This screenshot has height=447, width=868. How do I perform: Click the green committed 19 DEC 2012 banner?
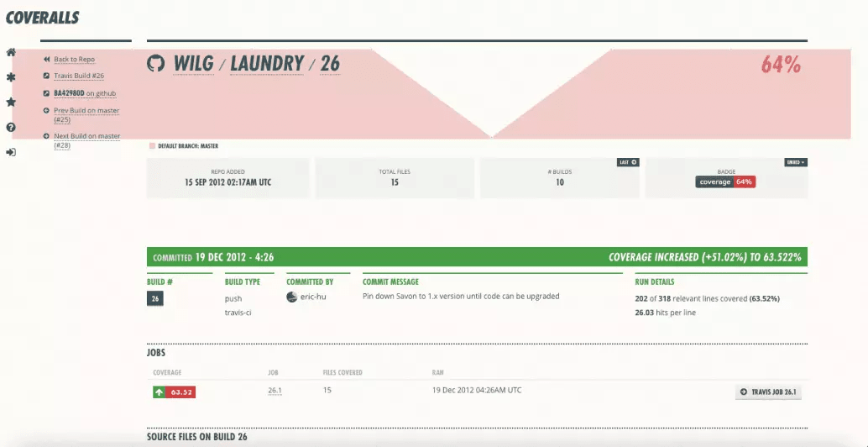point(477,257)
